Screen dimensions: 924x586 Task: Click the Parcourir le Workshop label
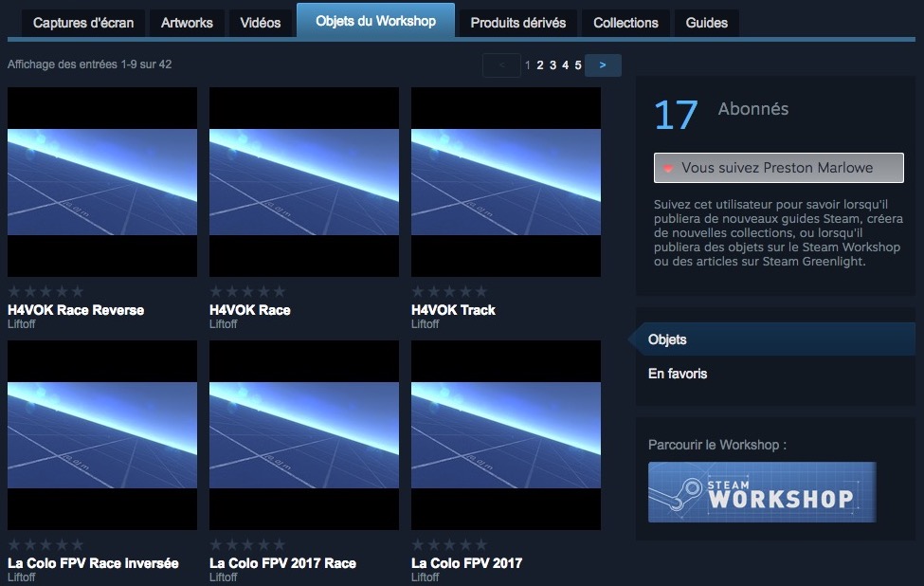coord(717,445)
